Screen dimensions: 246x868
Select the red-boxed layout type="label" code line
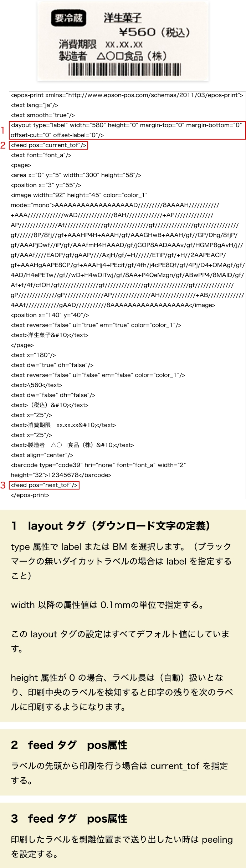[127, 130]
